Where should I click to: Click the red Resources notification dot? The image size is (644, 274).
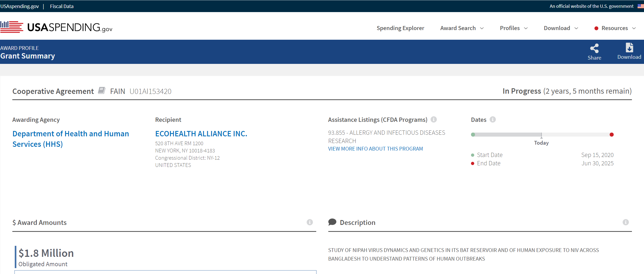(596, 28)
